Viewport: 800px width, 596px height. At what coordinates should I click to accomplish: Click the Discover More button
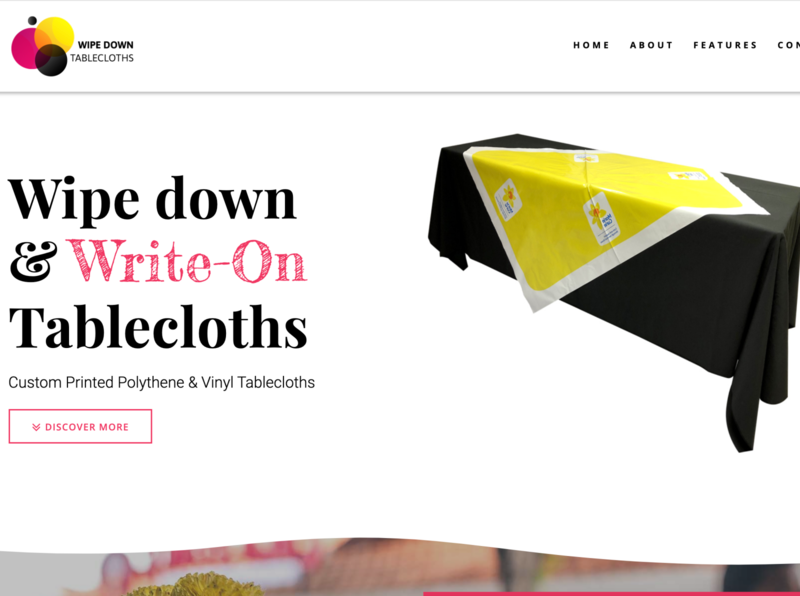coord(80,427)
